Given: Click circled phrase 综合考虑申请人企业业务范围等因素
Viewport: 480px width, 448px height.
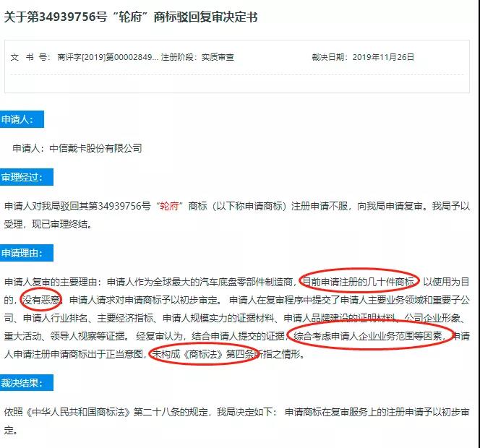Looking at the screenshot, I should [368, 336].
